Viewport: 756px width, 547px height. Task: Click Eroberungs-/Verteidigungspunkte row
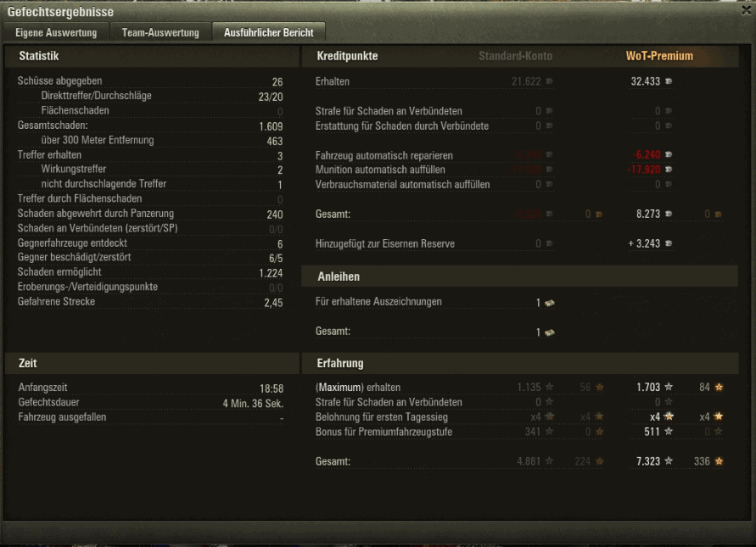click(x=150, y=287)
